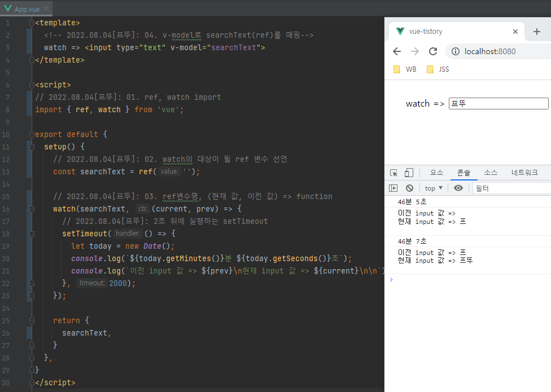Toggle the DevTools device toolbar
This screenshot has width=551, height=392.
point(409,173)
